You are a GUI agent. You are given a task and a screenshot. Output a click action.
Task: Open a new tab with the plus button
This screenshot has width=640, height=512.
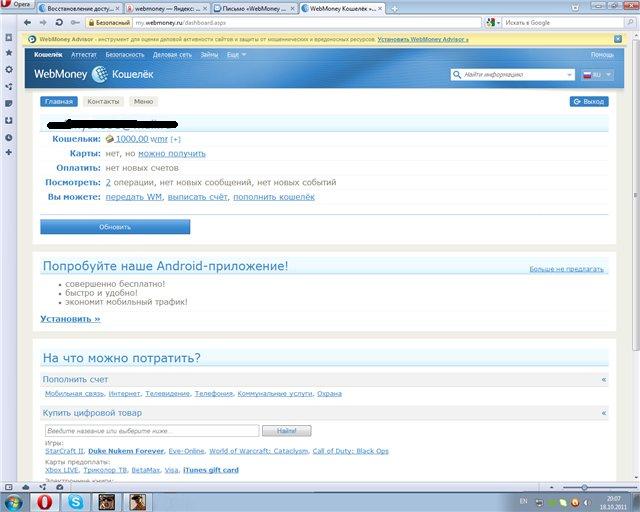tap(394, 9)
